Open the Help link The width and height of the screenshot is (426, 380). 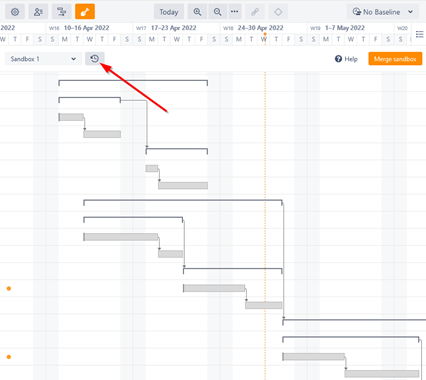pos(346,59)
